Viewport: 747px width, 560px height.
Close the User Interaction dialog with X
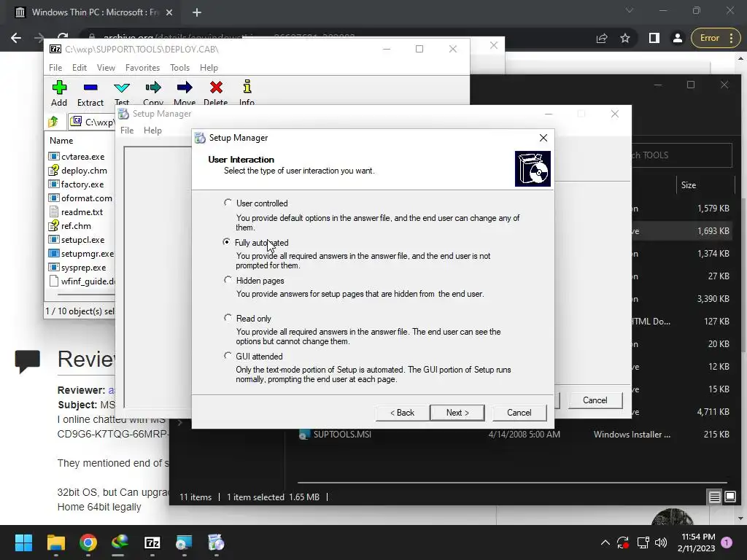543,138
